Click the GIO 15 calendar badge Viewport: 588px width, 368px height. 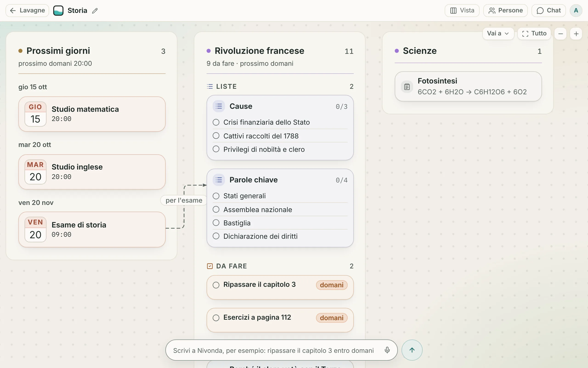click(35, 114)
